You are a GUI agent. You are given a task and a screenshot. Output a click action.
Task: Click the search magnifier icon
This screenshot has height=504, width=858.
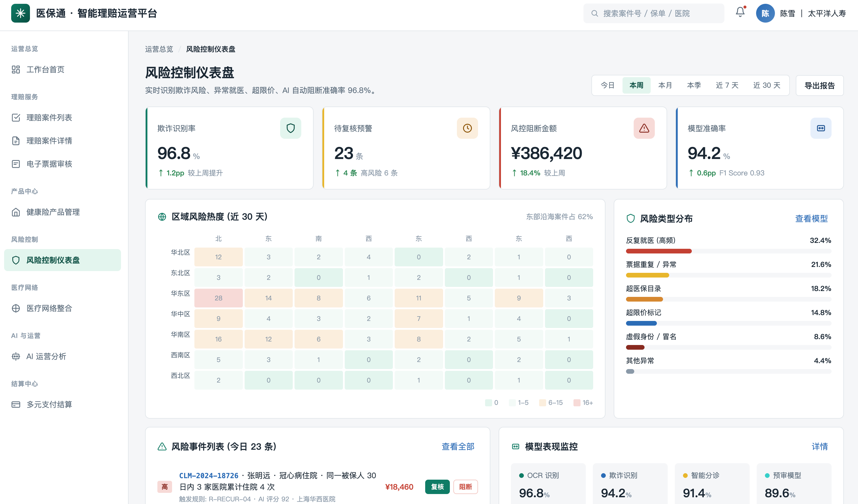595,13
